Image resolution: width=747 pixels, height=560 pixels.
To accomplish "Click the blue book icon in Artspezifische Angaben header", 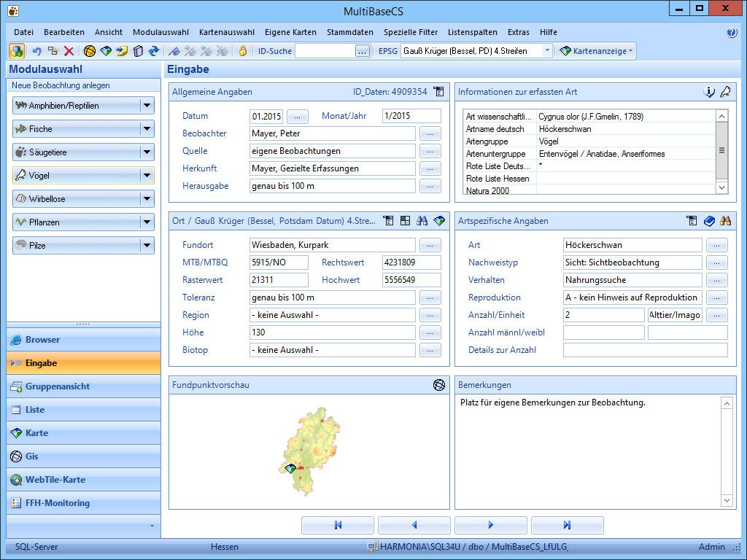I will point(709,220).
